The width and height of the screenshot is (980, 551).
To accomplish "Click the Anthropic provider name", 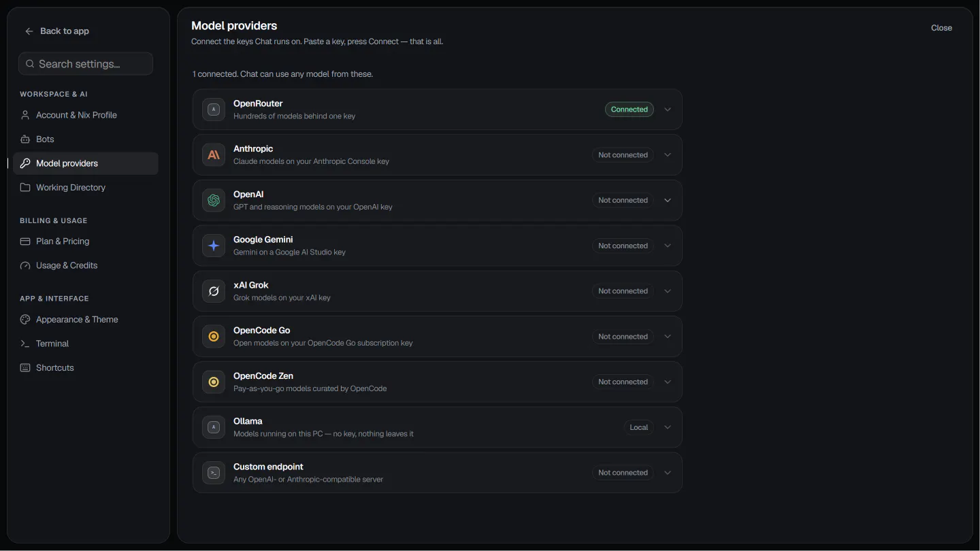I will tap(253, 149).
